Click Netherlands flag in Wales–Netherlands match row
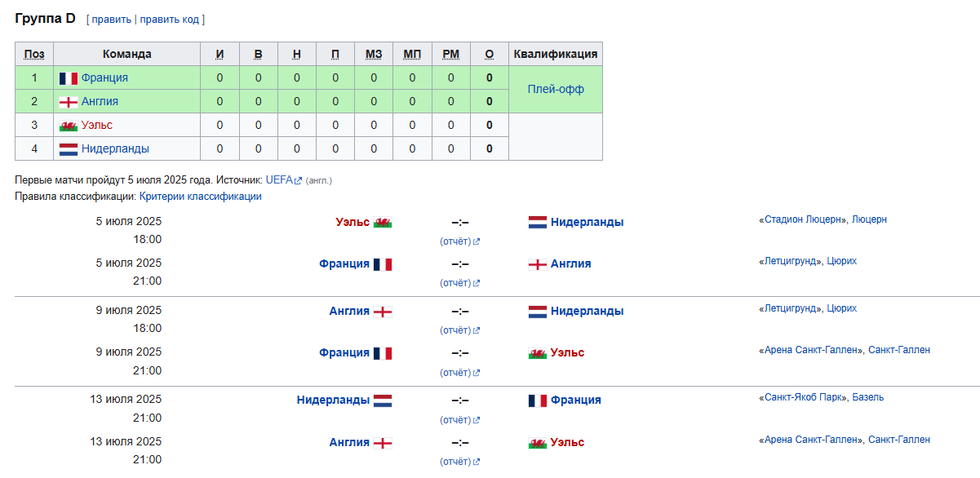The image size is (980, 478). coord(538,222)
